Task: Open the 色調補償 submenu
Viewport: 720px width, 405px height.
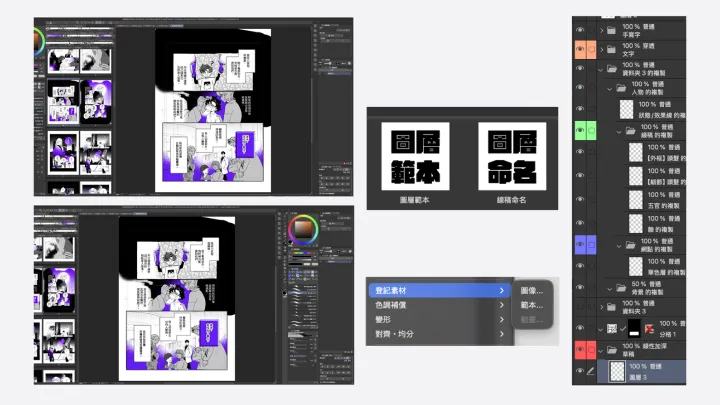Action: click(439, 305)
